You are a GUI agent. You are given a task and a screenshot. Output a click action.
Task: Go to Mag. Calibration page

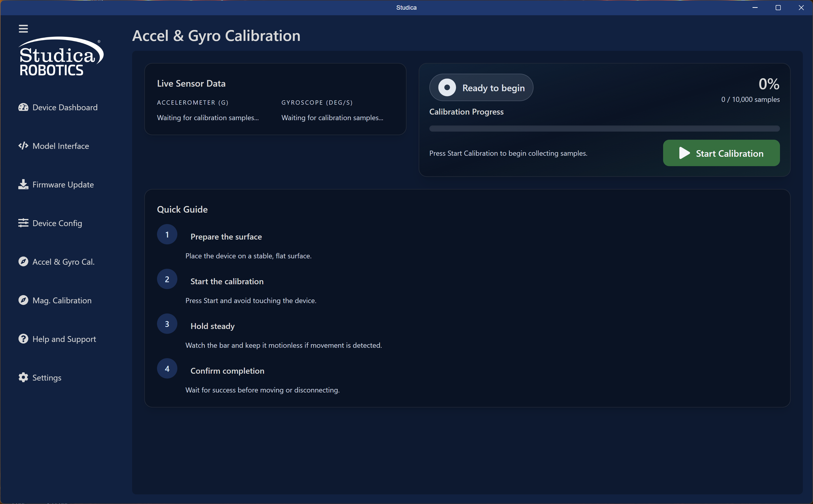pyautogui.click(x=62, y=300)
